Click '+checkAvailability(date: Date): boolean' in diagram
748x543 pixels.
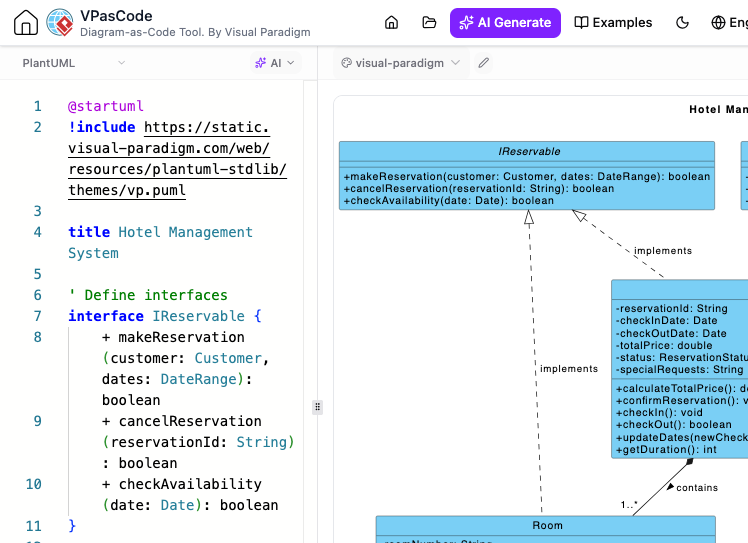point(448,200)
